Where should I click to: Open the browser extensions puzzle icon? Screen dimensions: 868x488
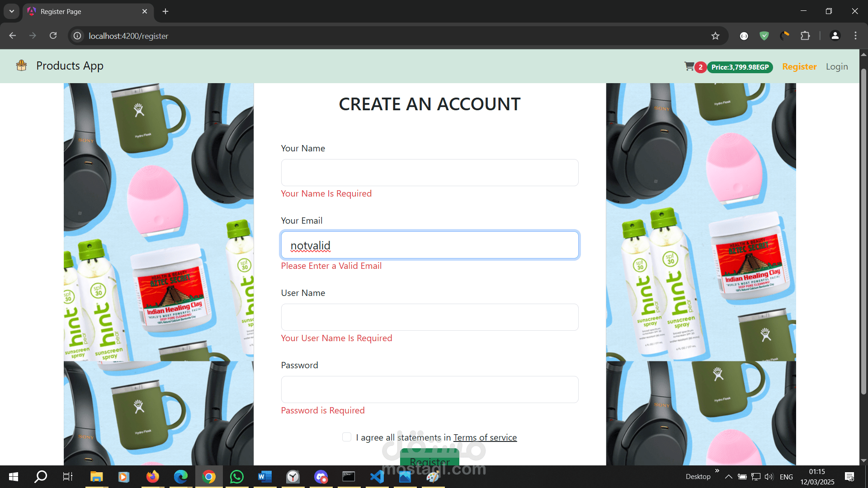[x=805, y=36]
